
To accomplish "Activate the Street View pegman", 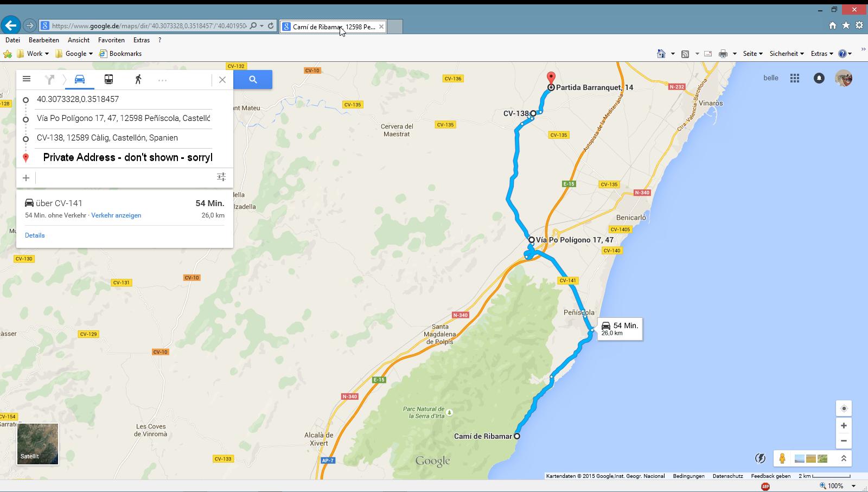I will click(782, 458).
